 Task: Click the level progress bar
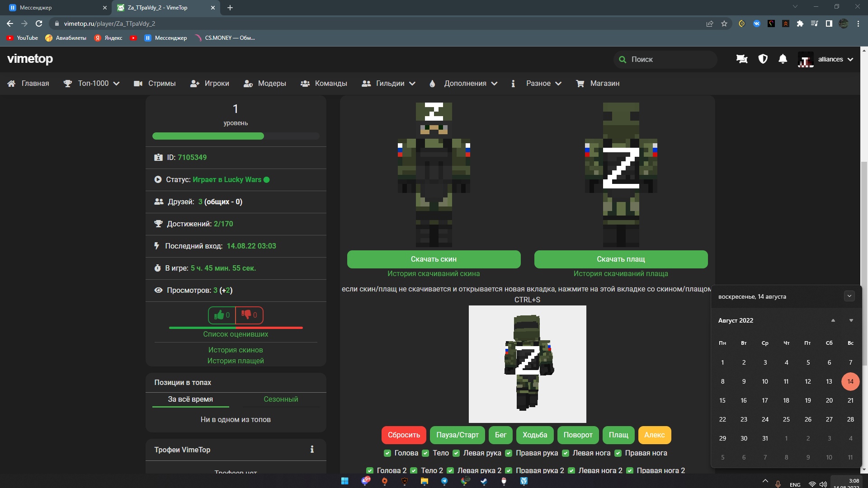[236, 136]
